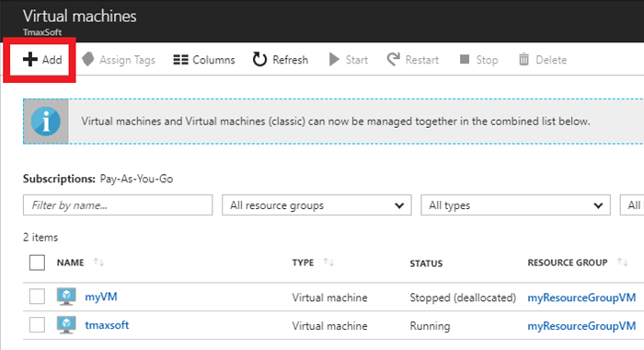The width and height of the screenshot is (644, 350).
Task: Click the classic VMs info banner message
Action: click(x=336, y=122)
